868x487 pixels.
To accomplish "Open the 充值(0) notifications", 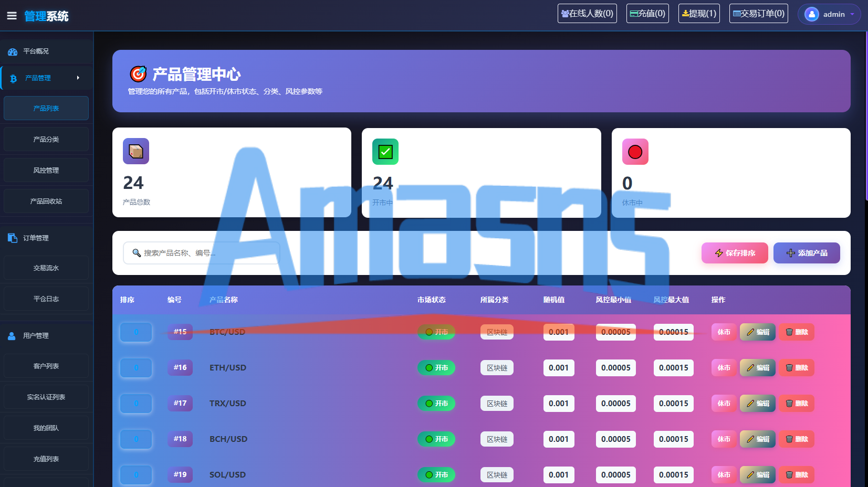I will coord(647,14).
